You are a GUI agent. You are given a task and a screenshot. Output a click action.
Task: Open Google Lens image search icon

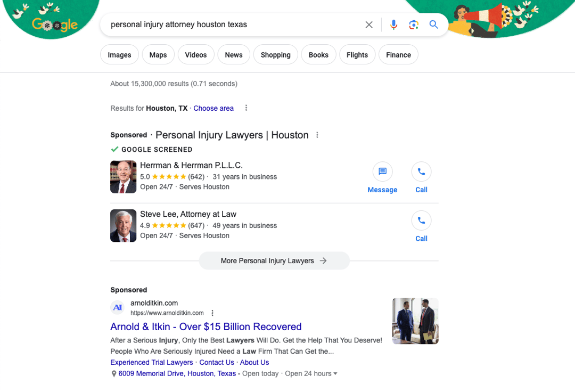[414, 24]
